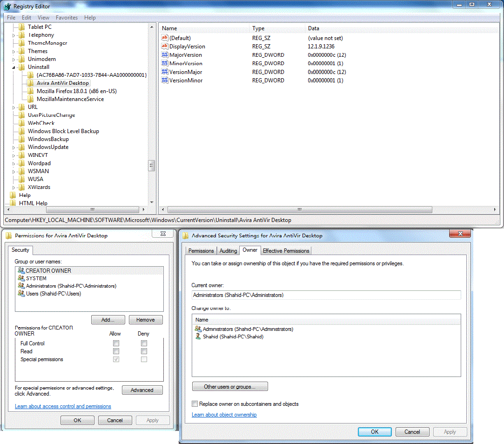Switch to the Auditing tab
Viewport: 504px width, 444px height.
[x=228, y=251]
